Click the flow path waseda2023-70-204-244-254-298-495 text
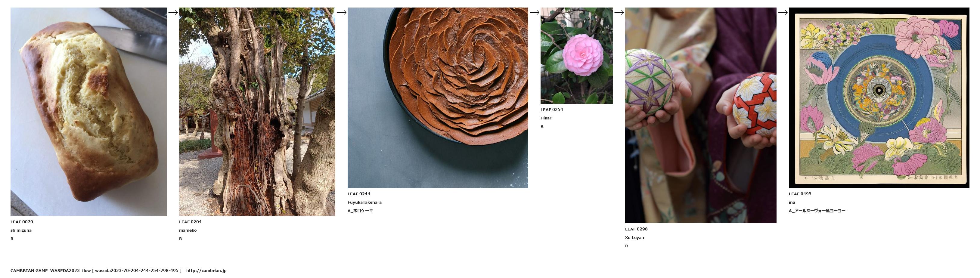980x278 pixels. click(x=137, y=271)
